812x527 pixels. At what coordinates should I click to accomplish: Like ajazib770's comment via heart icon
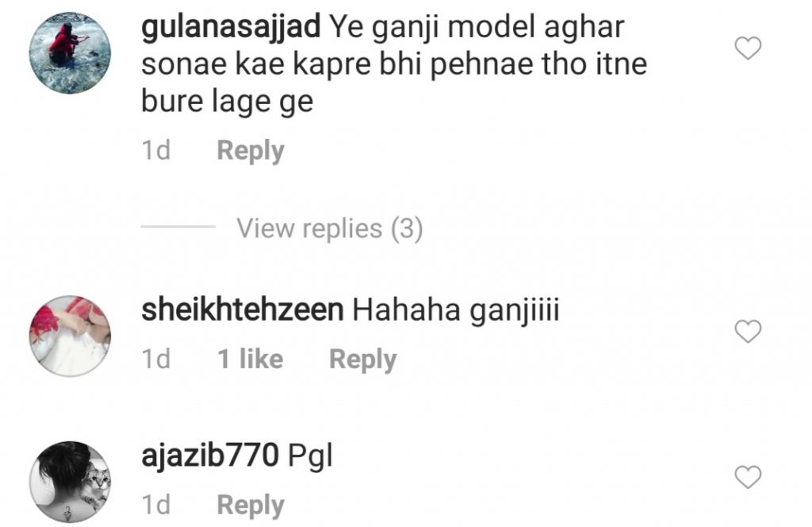748,477
